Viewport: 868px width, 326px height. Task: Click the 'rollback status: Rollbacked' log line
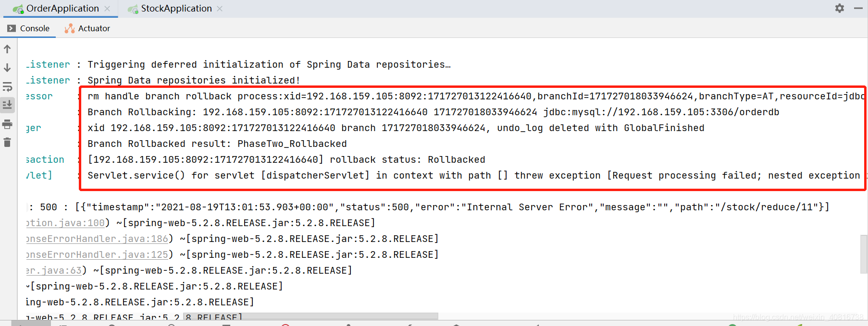[286, 159]
